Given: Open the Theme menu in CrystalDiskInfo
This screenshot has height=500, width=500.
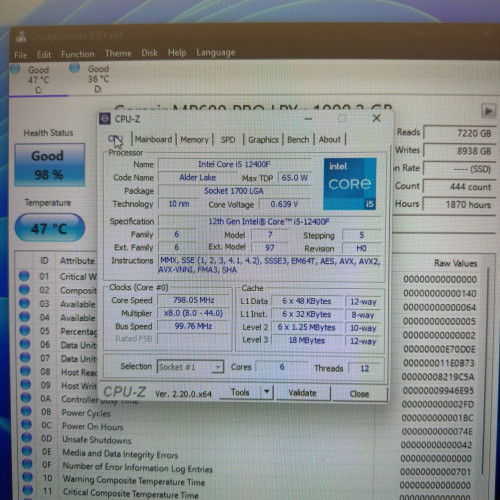Looking at the screenshot, I should click(x=118, y=53).
